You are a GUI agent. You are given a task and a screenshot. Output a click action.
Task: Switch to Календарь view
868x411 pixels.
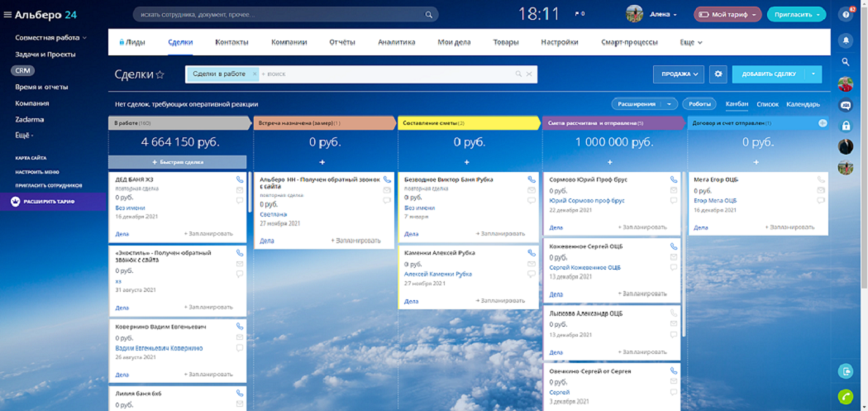[804, 104]
